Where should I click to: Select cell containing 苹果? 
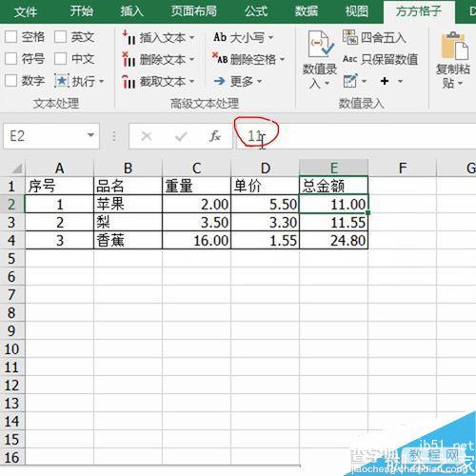pos(128,204)
